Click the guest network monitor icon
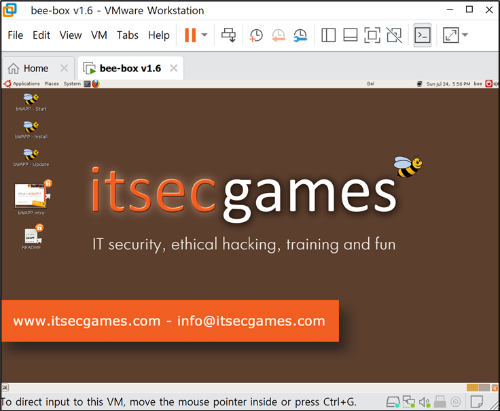 [x=420, y=84]
